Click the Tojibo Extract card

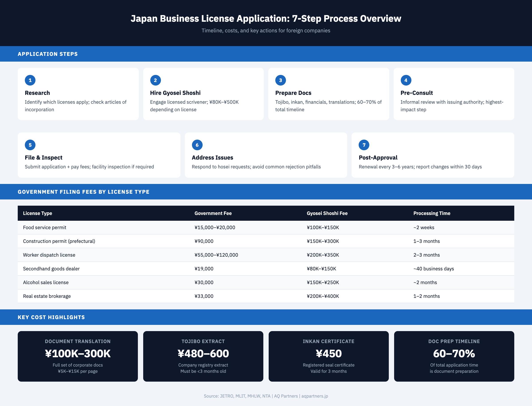tap(203, 356)
